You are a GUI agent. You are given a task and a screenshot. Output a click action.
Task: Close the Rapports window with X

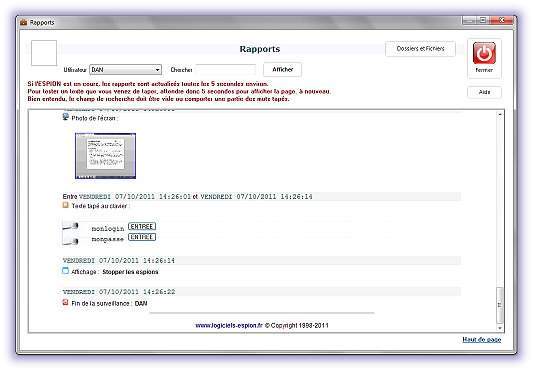click(501, 20)
